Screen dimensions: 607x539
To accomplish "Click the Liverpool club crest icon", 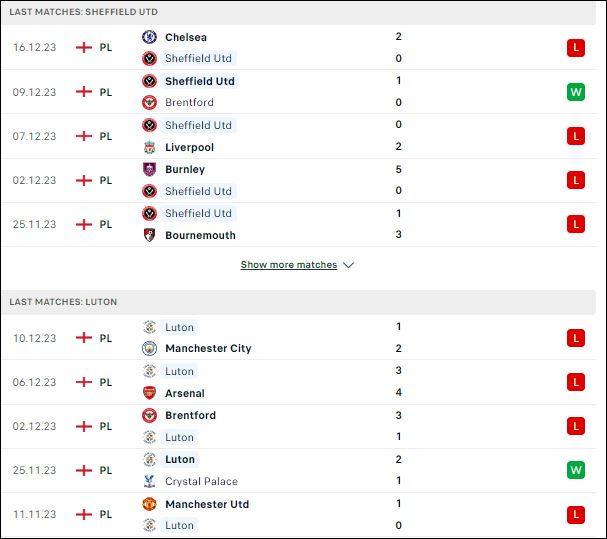I will point(149,147).
